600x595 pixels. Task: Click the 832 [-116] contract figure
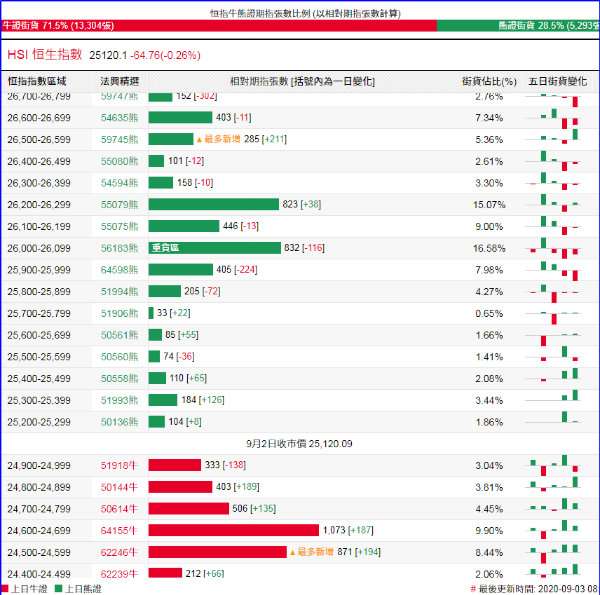[x=304, y=248]
